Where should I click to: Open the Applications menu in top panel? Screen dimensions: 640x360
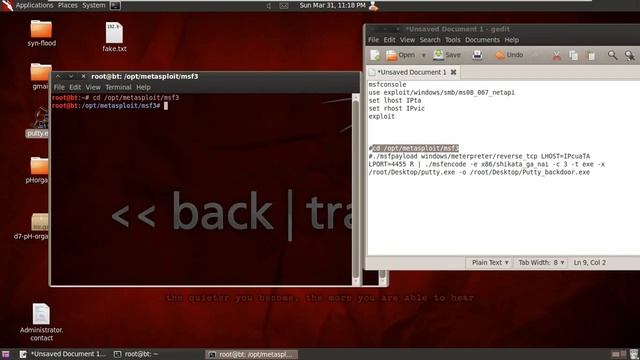(x=34, y=5)
